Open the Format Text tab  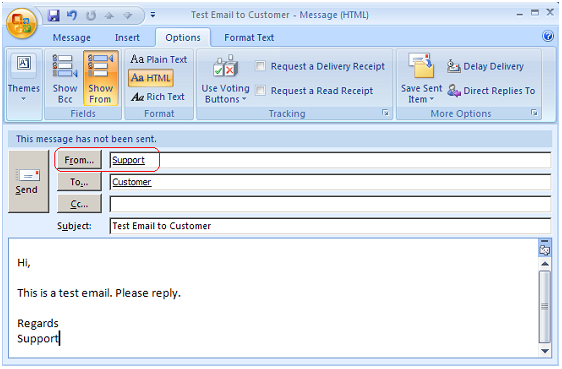click(x=249, y=38)
